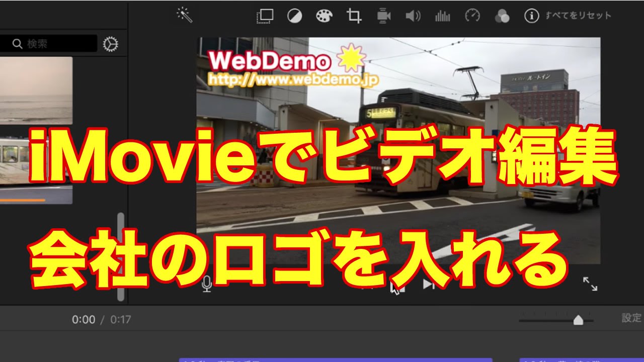Click the browser vertical scrollbar
The image size is (644, 362).
(x=120, y=256)
